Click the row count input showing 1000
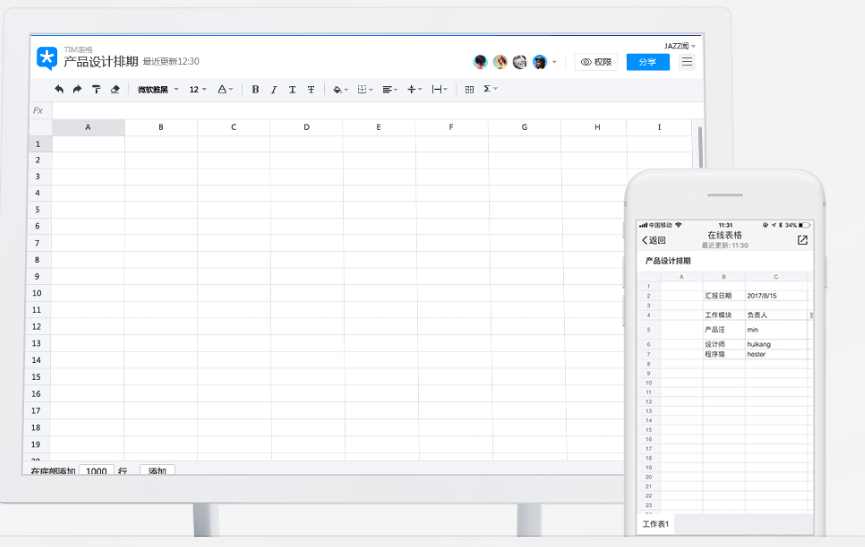The image size is (865, 547). [96, 471]
